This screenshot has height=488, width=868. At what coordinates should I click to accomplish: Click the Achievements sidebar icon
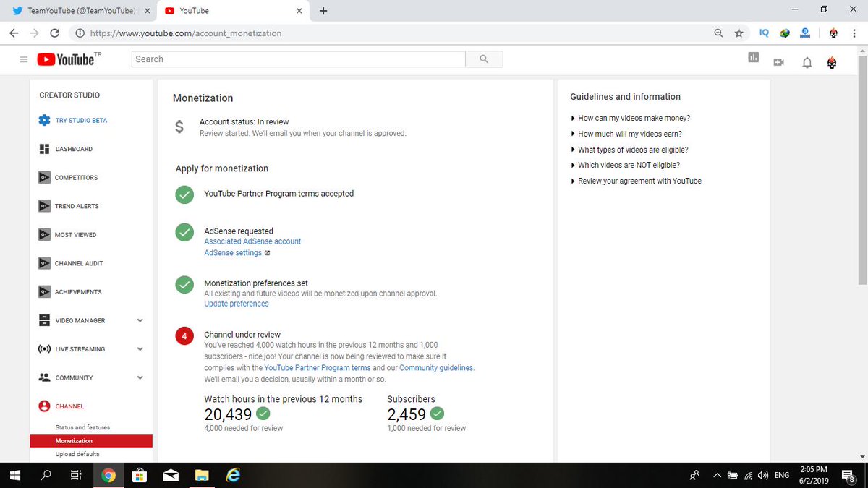point(44,292)
